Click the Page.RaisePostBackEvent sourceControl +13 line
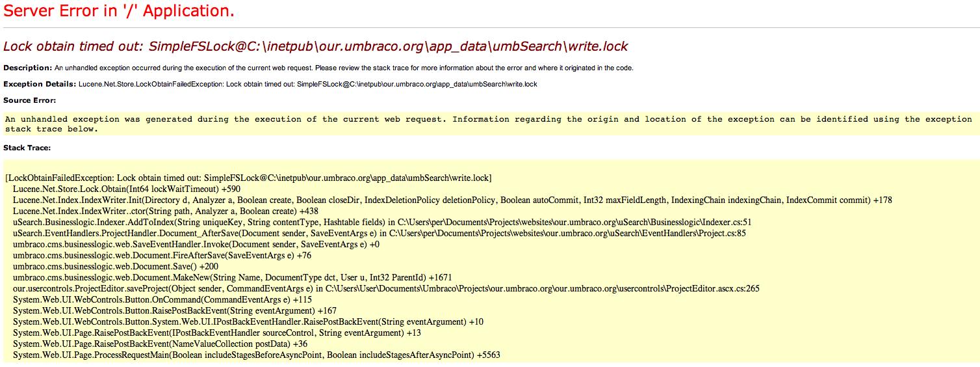The image size is (980, 367). [x=217, y=333]
